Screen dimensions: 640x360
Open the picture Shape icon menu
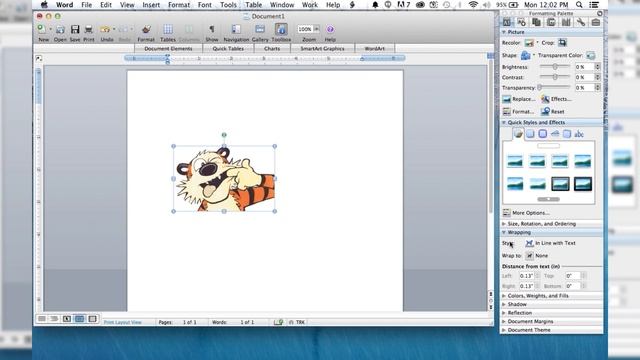click(525, 55)
